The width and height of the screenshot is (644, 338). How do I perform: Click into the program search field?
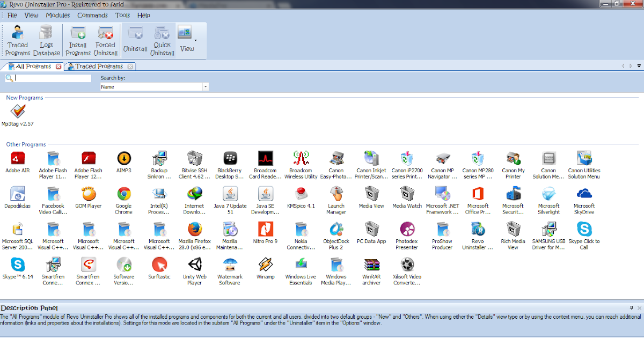pos(53,78)
